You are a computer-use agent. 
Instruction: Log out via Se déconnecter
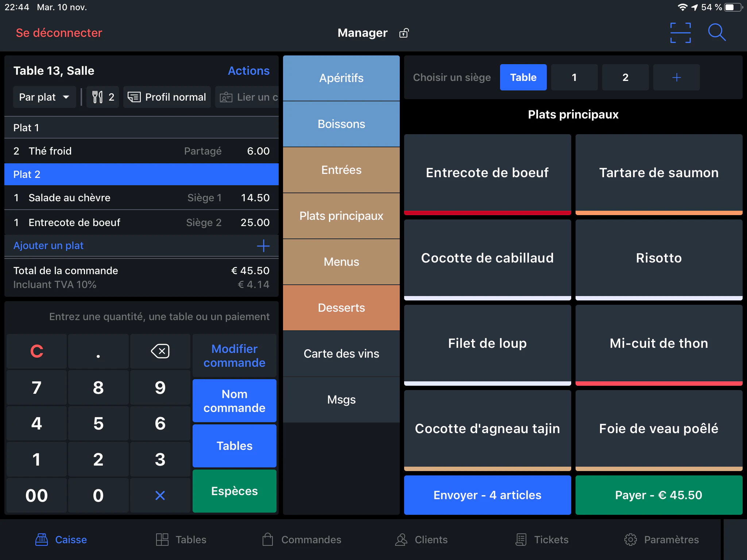(59, 33)
